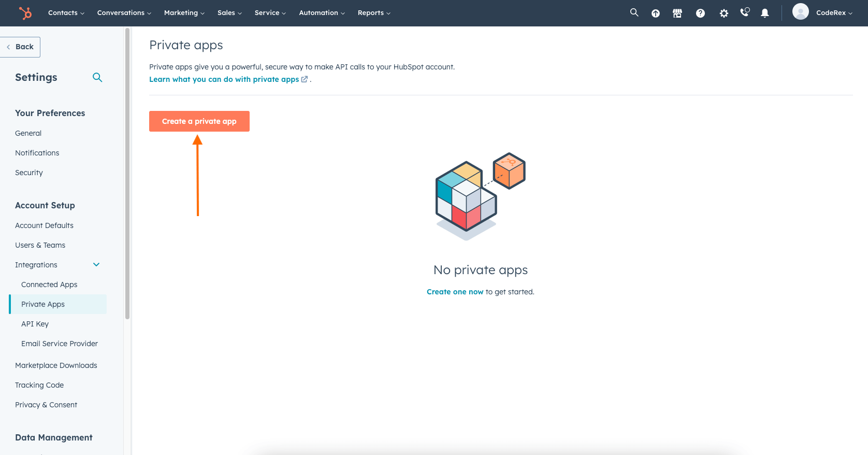The width and height of the screenshot is (868, 455).
Task: Open Users & Teams settings
Action: tap(40, 245)
